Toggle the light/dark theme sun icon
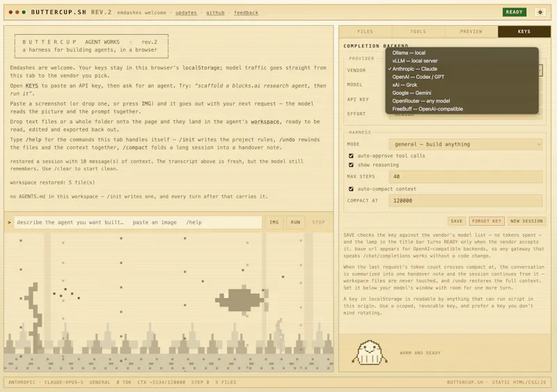 (540, 13)
